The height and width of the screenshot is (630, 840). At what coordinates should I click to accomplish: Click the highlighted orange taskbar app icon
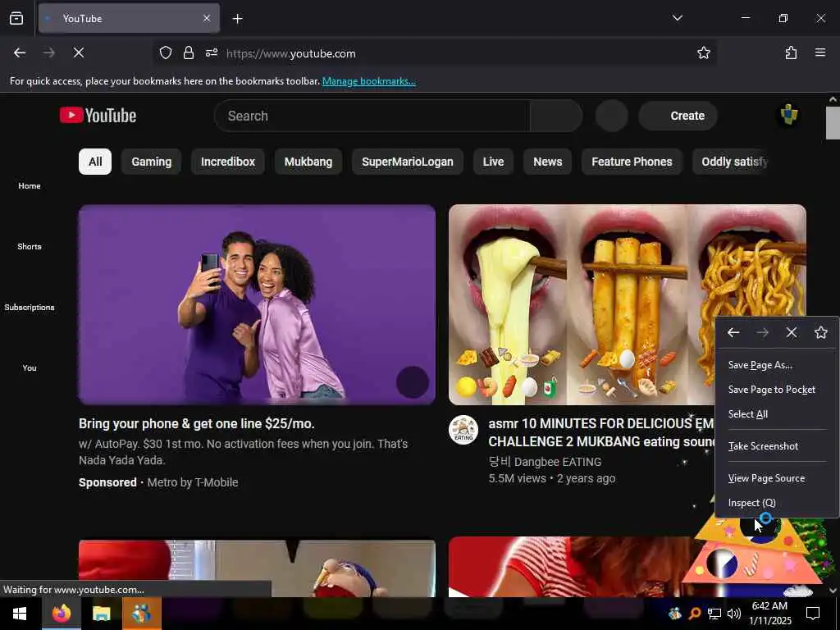[x=141, y=614]
